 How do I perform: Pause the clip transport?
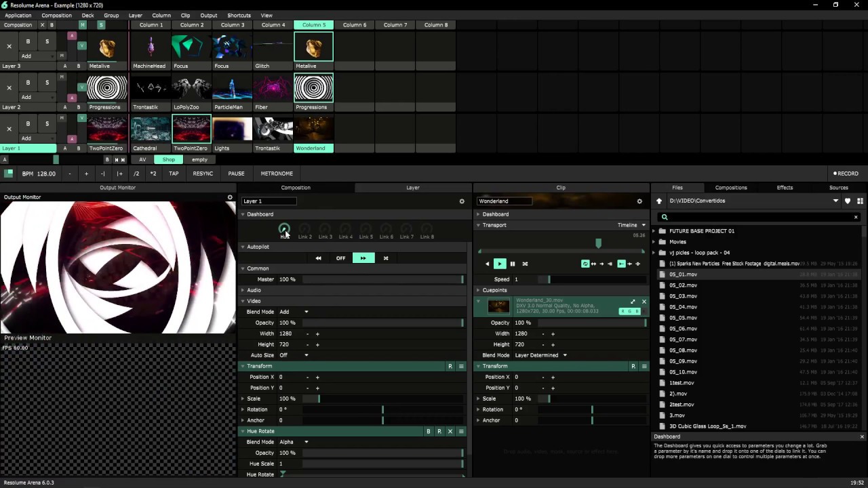pos(512,264)
